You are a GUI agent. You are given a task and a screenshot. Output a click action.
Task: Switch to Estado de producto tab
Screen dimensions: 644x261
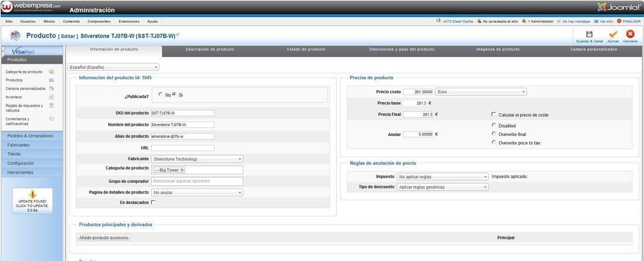pos(306,49)
